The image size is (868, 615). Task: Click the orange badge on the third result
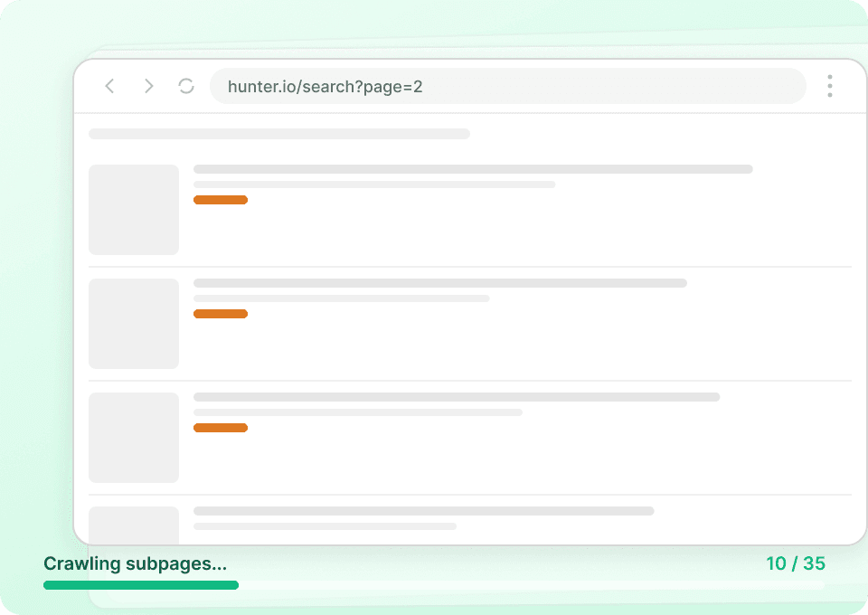(x=221, y=427)
